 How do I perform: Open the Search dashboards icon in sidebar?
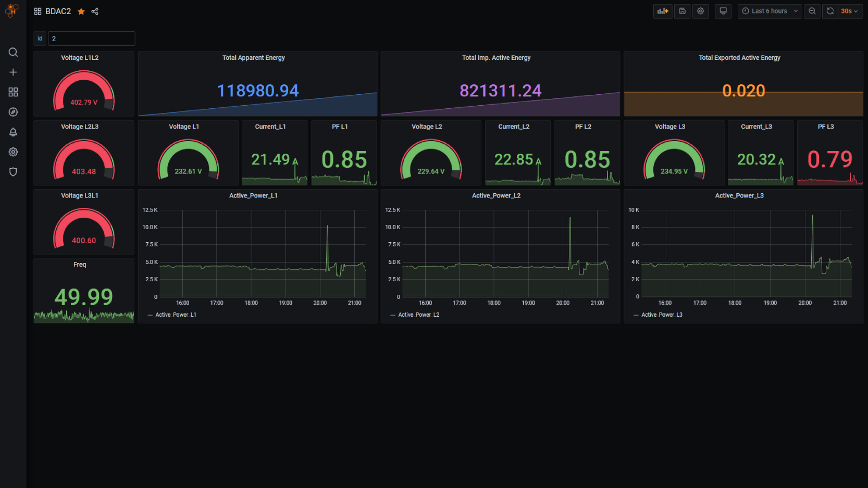click(x=13, y=52)
